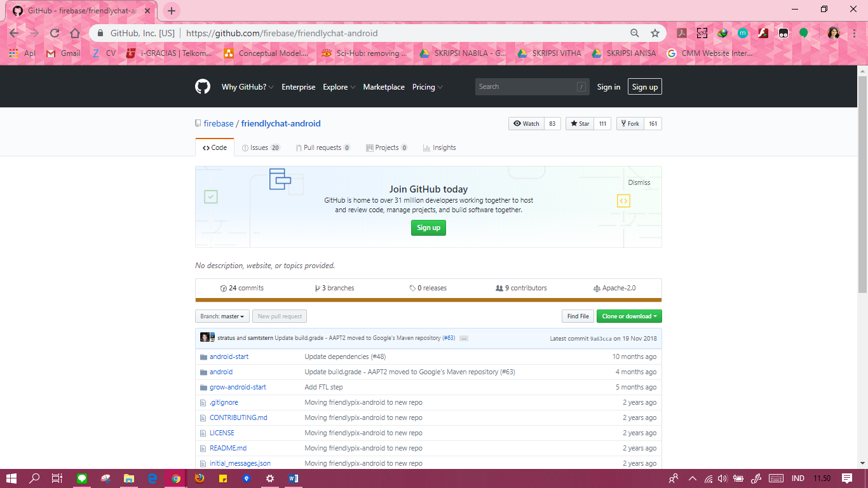The width and height of the screenshot is (868, 488).
Task: Open Windows taskbar search
Action: (34, 478)
